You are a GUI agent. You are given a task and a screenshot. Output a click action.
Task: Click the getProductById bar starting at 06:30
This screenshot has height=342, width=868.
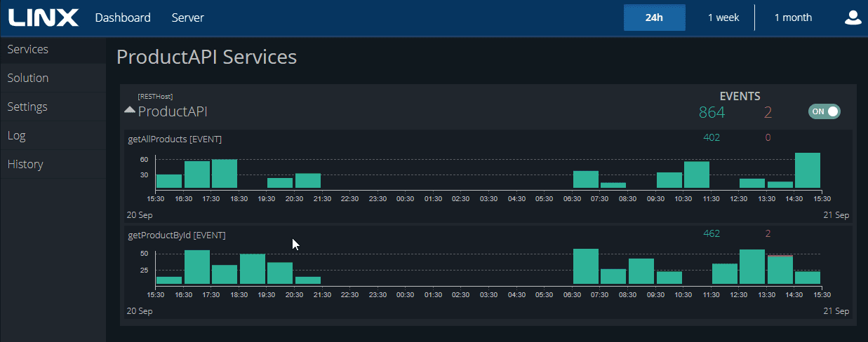click(586, 266)
